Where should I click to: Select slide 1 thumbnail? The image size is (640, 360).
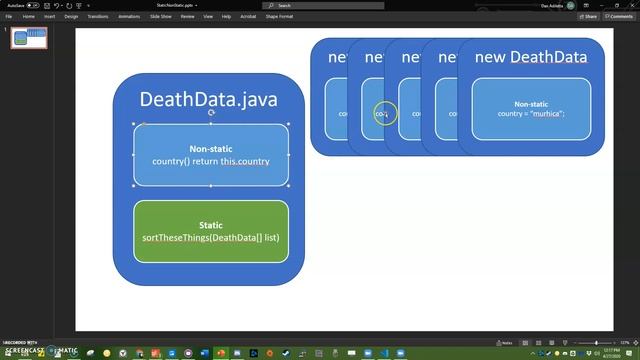tap(29, 38)
